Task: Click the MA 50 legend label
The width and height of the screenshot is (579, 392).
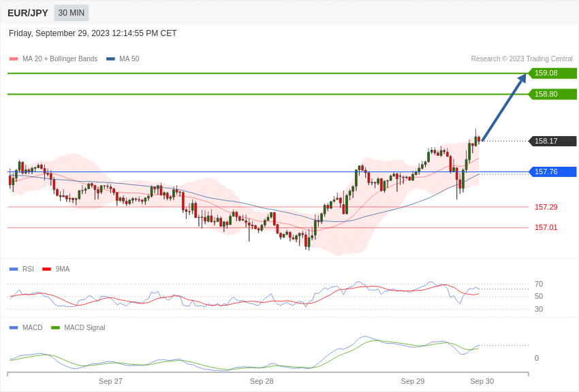Action: pos(129,59)
